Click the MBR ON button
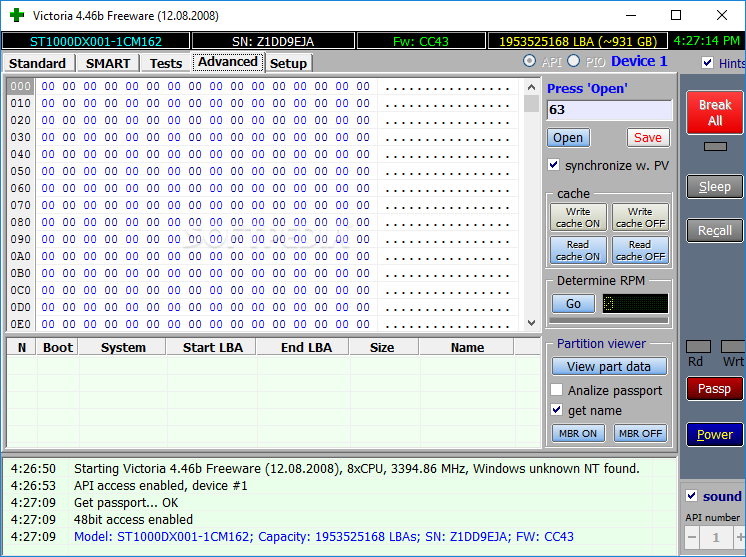 (x=578, y=433)
